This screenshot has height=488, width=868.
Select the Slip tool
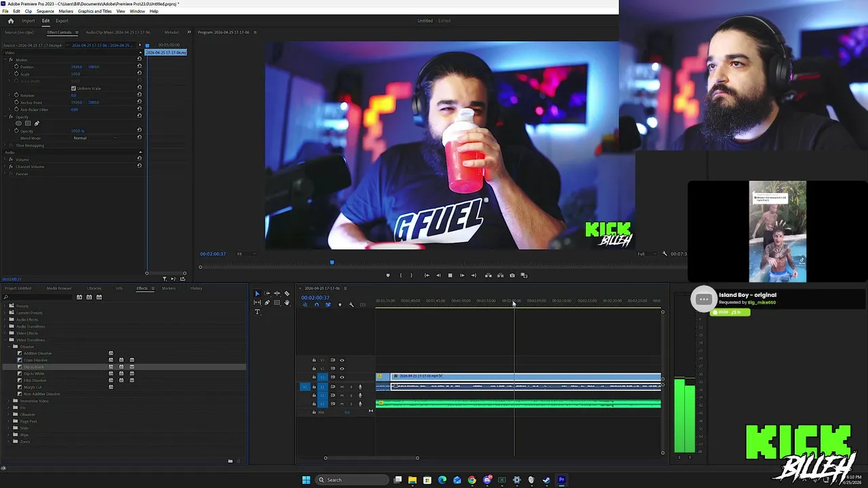coord(257,302)
